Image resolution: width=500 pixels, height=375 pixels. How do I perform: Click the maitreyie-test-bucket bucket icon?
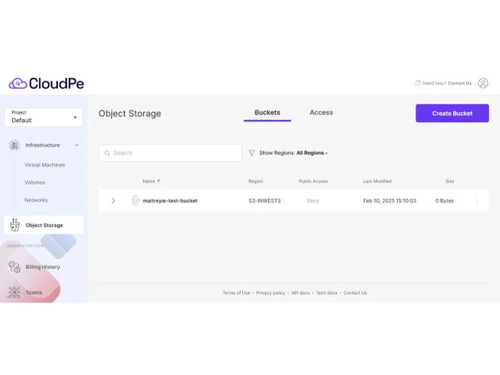[x=135, y=200]
